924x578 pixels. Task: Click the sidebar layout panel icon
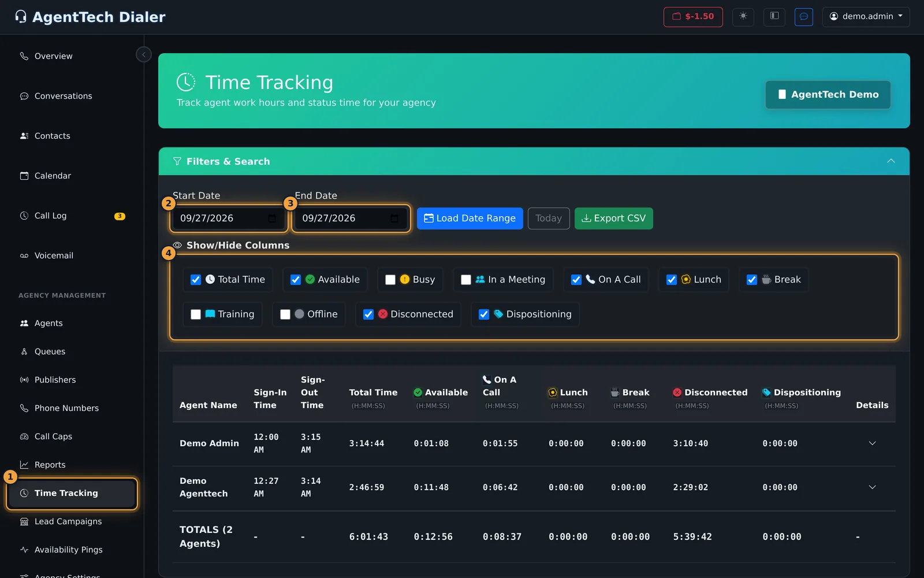click(774, 16)
